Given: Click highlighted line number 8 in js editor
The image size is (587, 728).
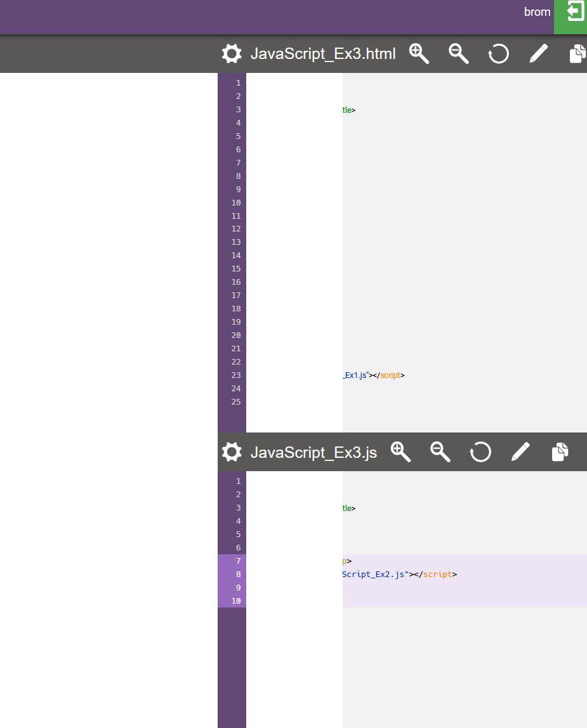Looking at the screenshot, I should (239, 575).
